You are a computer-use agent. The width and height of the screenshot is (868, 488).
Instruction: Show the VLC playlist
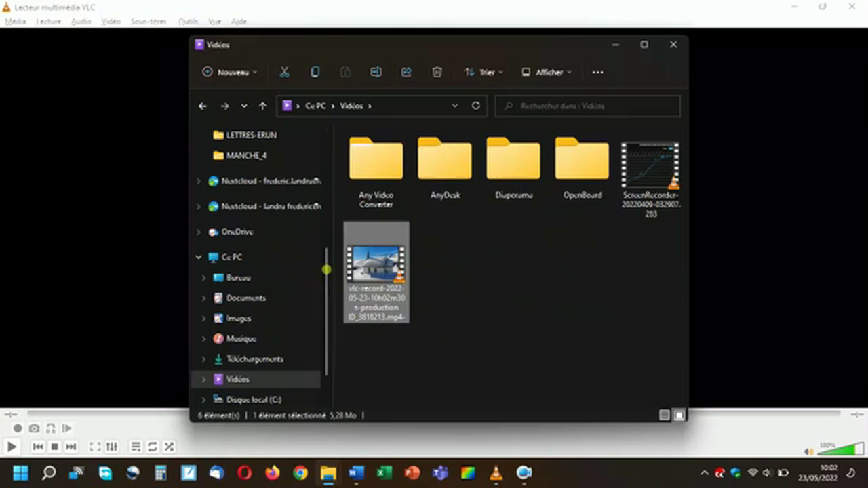point(136,447)
